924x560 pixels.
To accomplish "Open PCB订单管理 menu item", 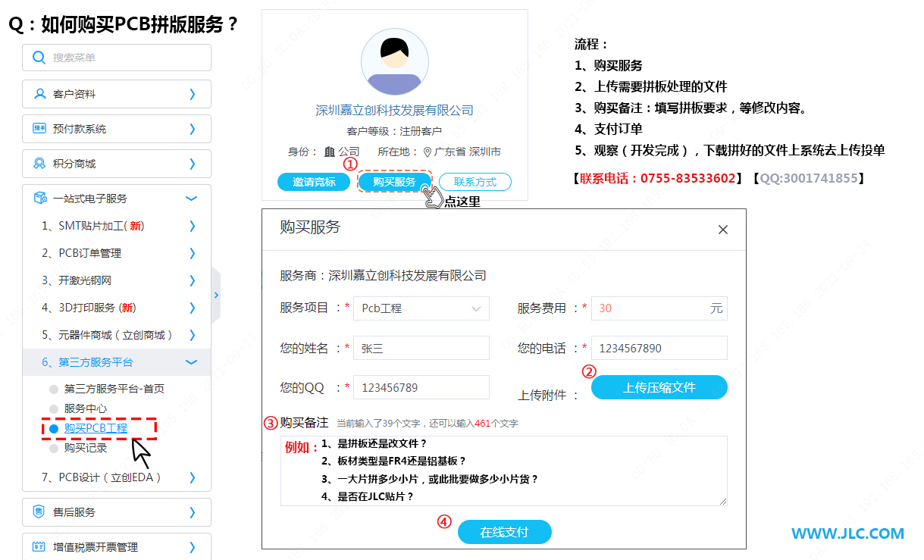I will coord(90,253).
